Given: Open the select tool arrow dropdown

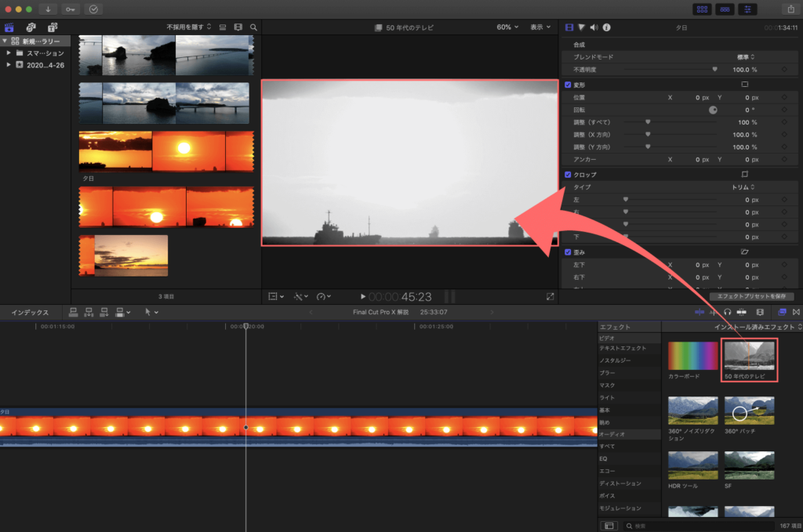Looking at the screenshot, I should click(x=151, y=312).
